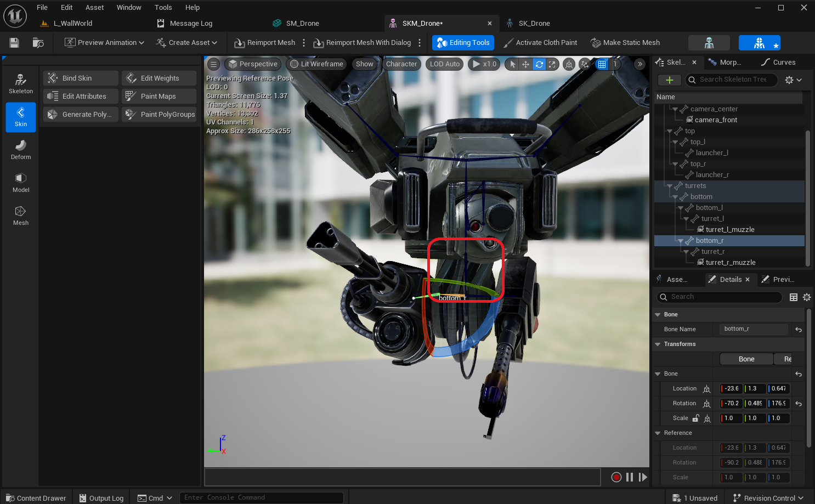
Task: Collapse the bottom_l bone in tree
Action: coord(681,208)
